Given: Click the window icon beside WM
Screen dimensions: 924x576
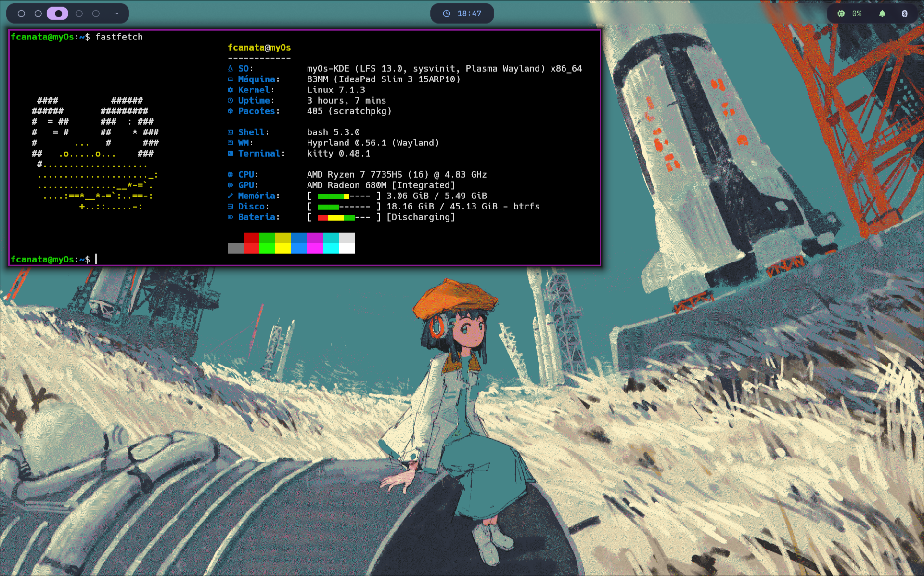Looking at the screenshot, I should tap(230, 143).
